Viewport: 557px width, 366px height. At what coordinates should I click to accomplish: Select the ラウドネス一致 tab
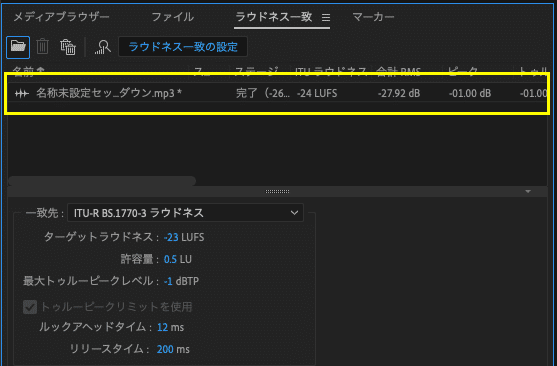(274, 17)
